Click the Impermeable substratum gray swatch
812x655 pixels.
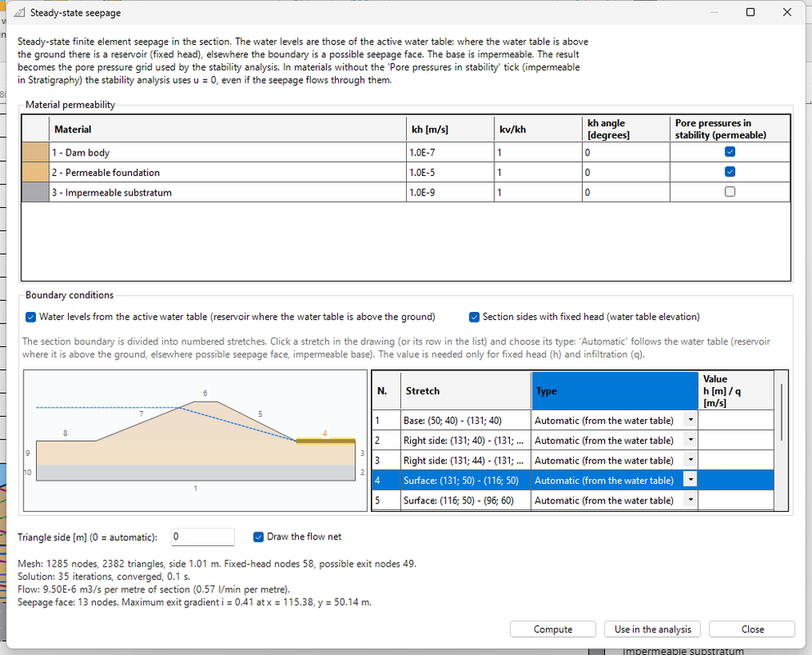35,192
